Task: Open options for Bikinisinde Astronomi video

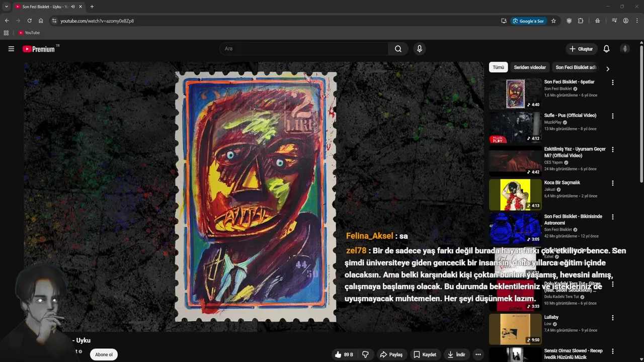Action: (x=612, y=217)
